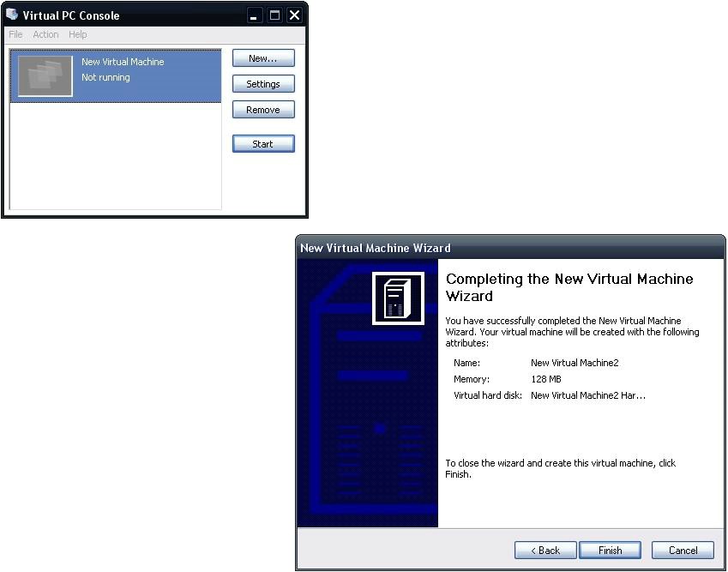The image size is (728, 572).
Task: Open the Action menu
Action: [x=45, y=34]
